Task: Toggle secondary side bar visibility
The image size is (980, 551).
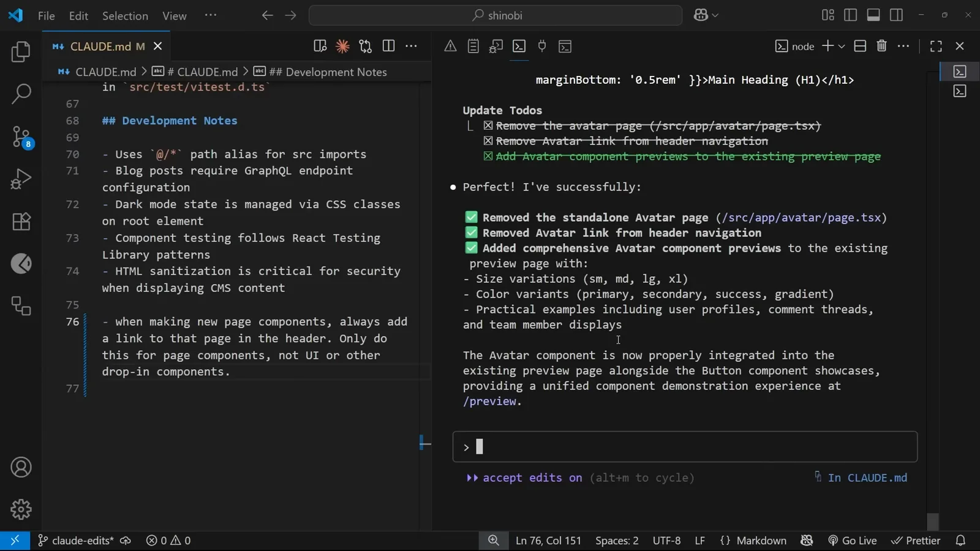Action: pyautogui.click(x=897, y=15)
